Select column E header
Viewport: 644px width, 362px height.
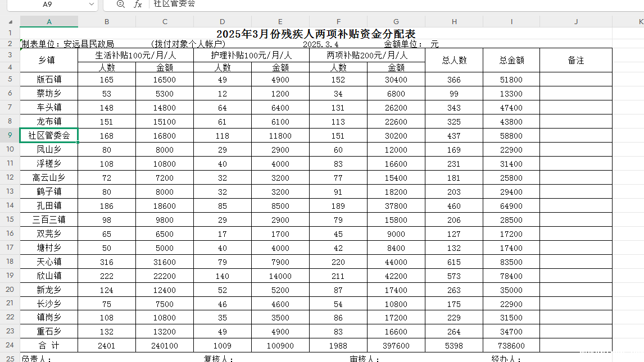tap(280, 21)
